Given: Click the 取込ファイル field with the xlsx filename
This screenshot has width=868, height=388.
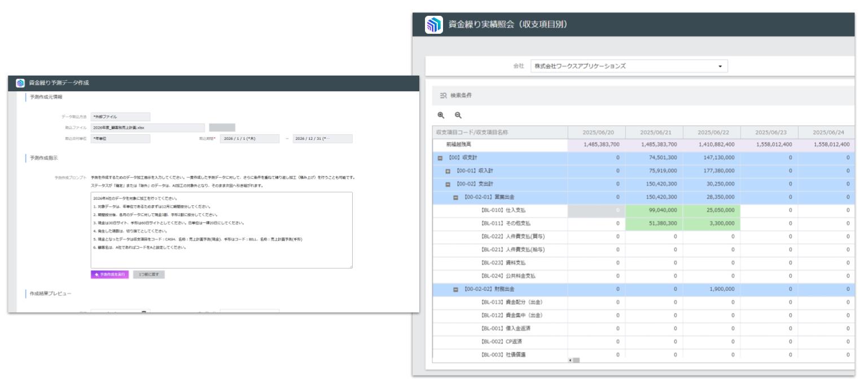Looking at the screenshot, I should [x=148, y=127].
